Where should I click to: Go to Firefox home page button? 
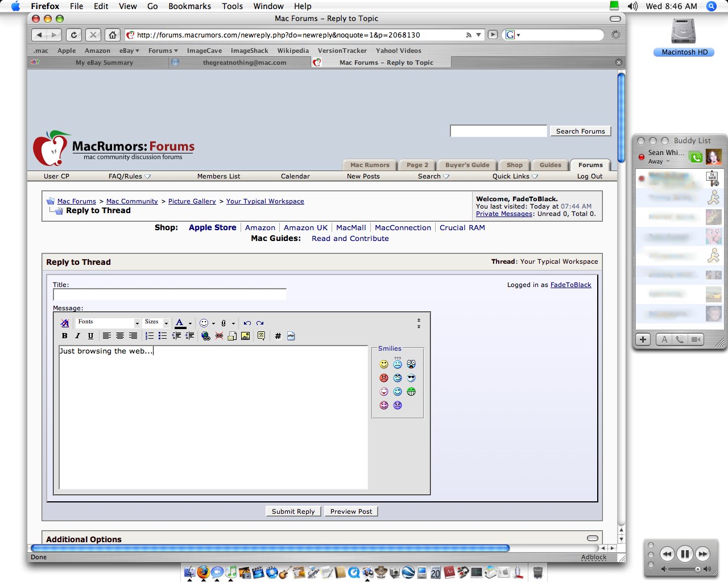(x=113, y=35)
